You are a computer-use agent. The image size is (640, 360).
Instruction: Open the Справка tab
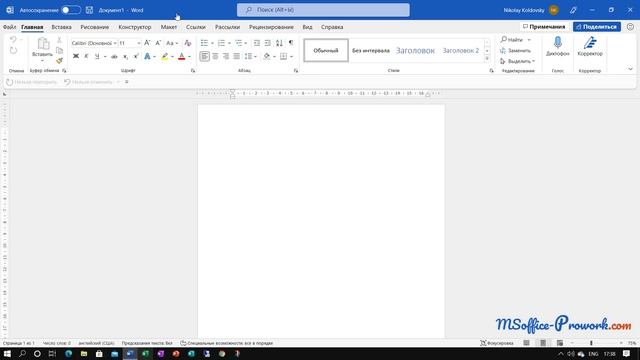(332, 27)
